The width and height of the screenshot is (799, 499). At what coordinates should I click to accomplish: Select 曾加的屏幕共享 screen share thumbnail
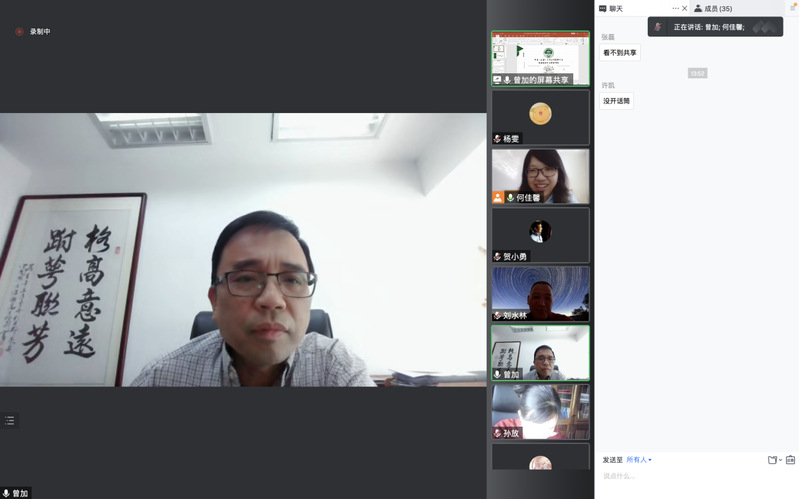(x=540, y=58)
